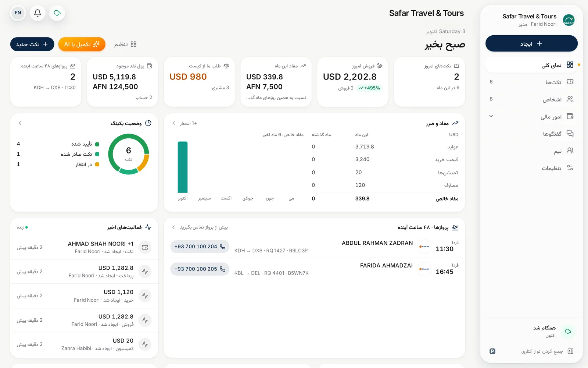588x368 pixels.
Task: Open تیم in sidebar
Action: pos(531,151)
